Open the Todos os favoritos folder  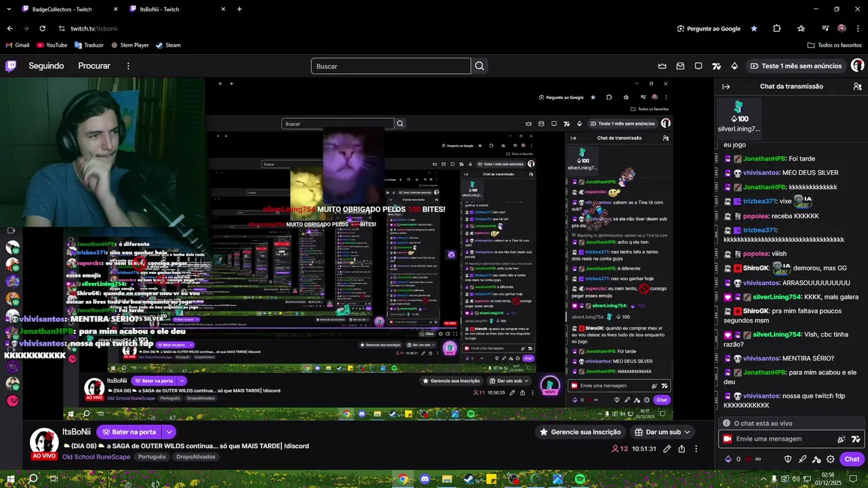[834, 45]
